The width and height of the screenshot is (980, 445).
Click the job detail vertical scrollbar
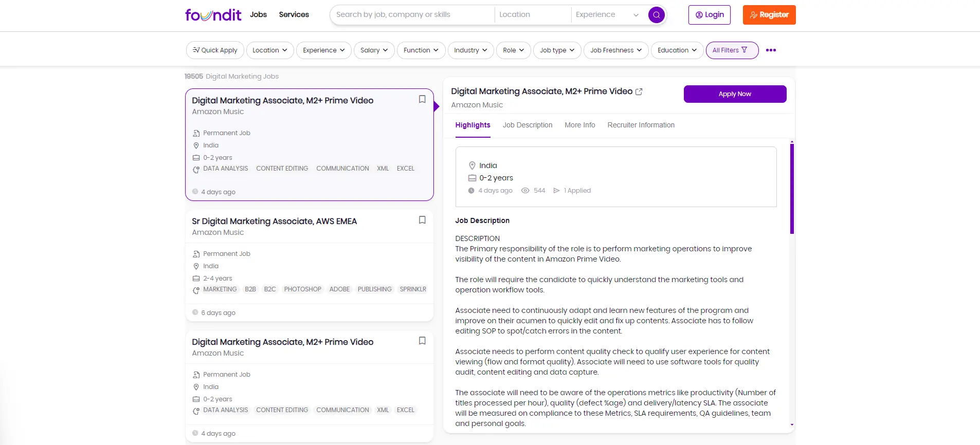point(792,189)
